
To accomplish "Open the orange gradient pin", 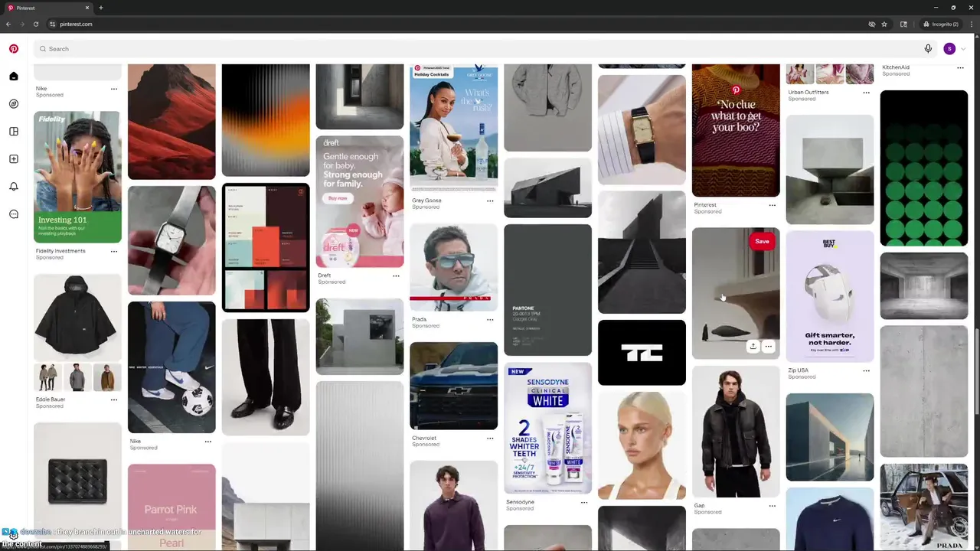I will (266, 120).
